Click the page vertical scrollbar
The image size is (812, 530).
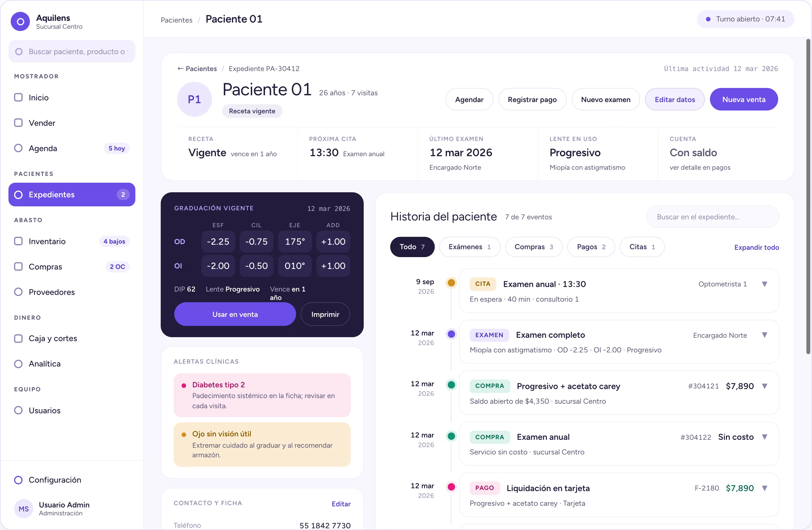point(808,196)
